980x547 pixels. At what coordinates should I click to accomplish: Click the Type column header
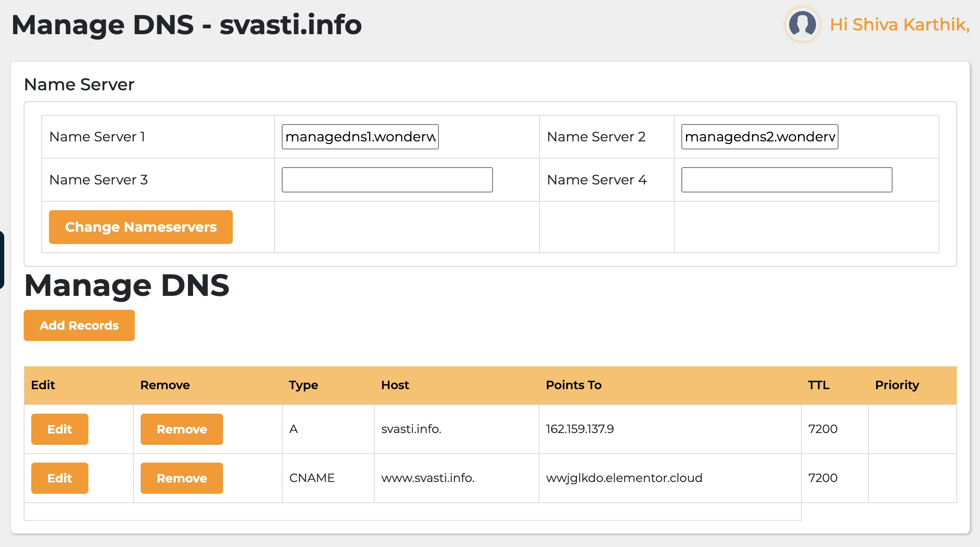[303, 385]
